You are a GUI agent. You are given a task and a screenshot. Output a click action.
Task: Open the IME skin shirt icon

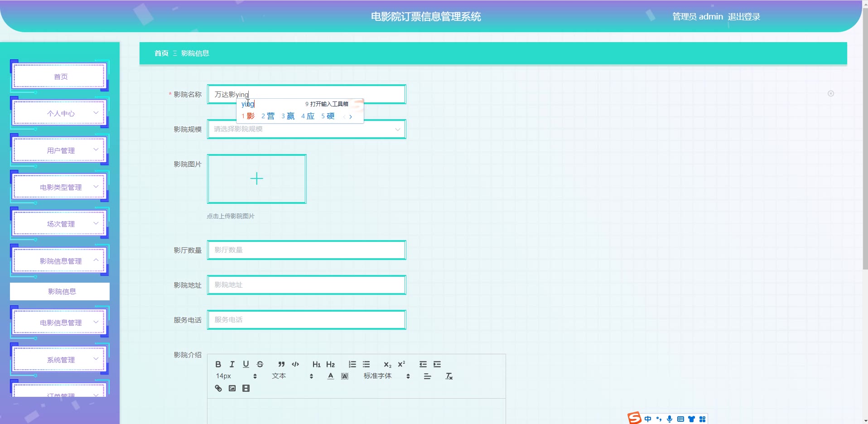pos(691,419)
